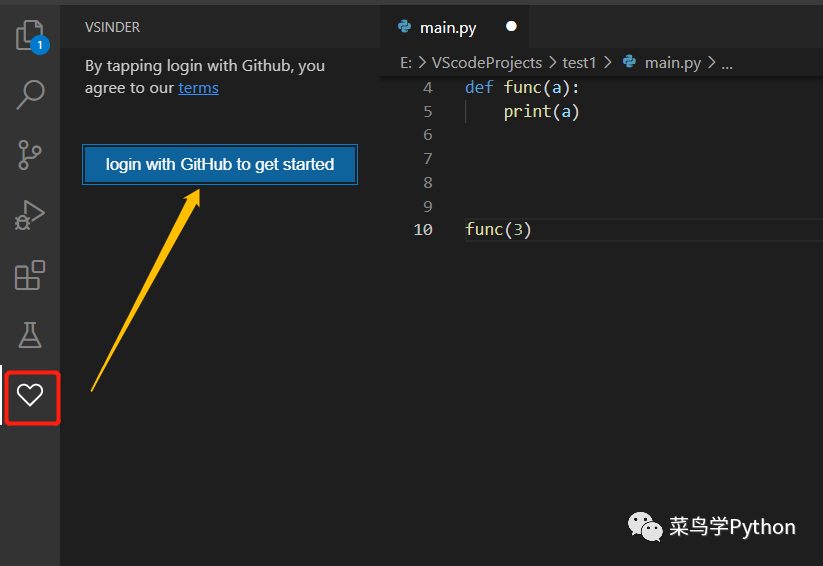Open the main.py breadcrumb dropdown
The image size is (823, 566).
coord(672,62)
